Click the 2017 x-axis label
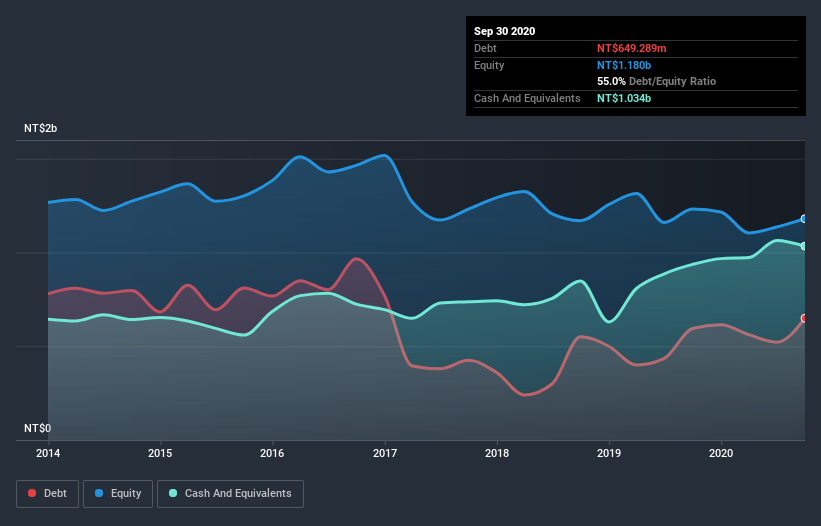The width and height of the screenshot is (821, 526). pos(385,453)
